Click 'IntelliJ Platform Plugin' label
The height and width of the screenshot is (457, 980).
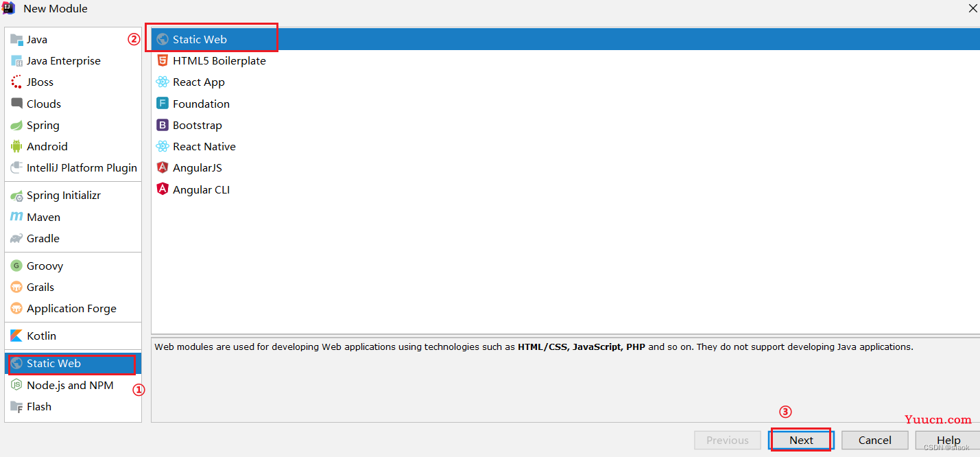click(x=82, y=167)
